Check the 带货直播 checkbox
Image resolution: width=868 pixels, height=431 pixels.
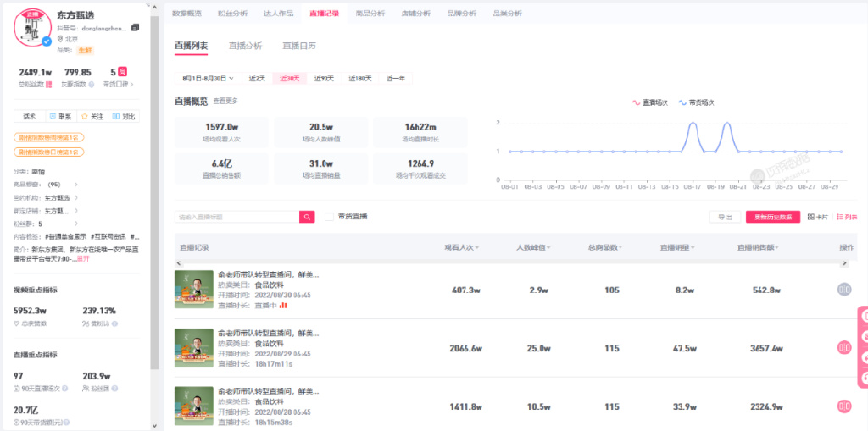click(x=329, y=216)
